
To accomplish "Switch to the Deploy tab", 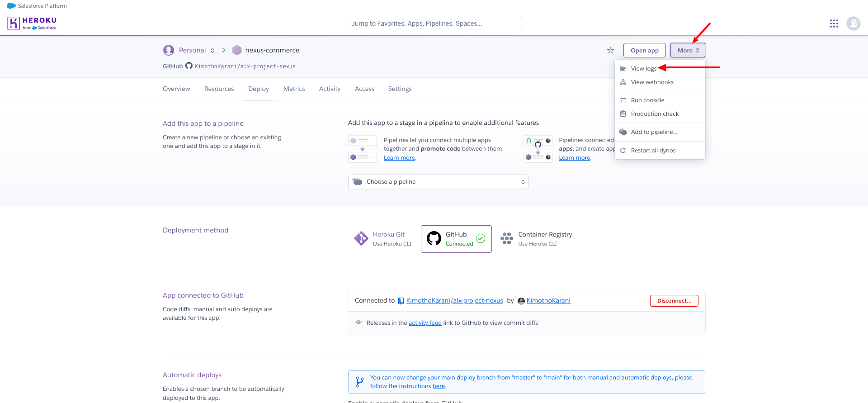I will tap(259, 89).
